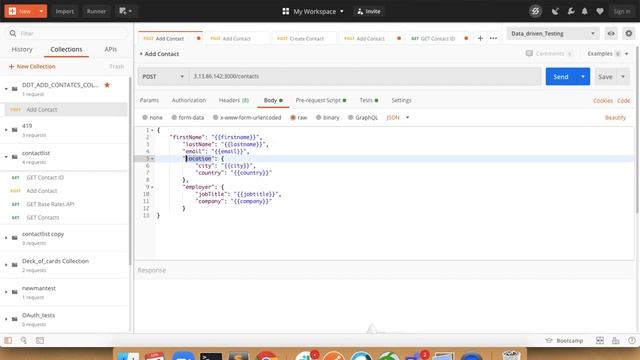Open the New button dropdown arrow

(x=41, y=11)
